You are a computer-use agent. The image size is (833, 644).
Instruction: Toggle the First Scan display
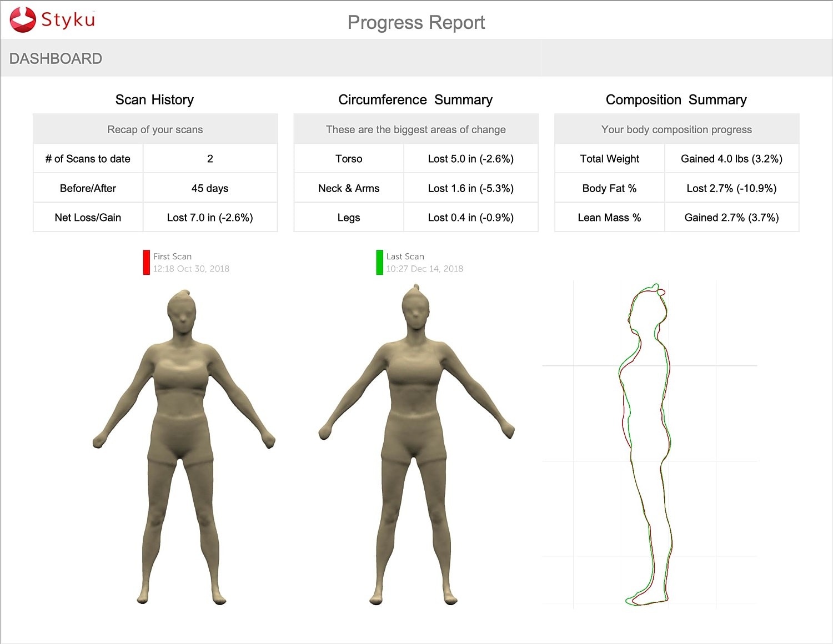[x=172, y=256]
